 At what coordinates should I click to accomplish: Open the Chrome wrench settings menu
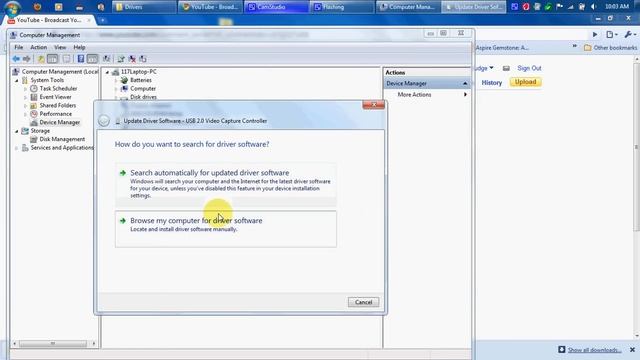(x=630, y=35)
